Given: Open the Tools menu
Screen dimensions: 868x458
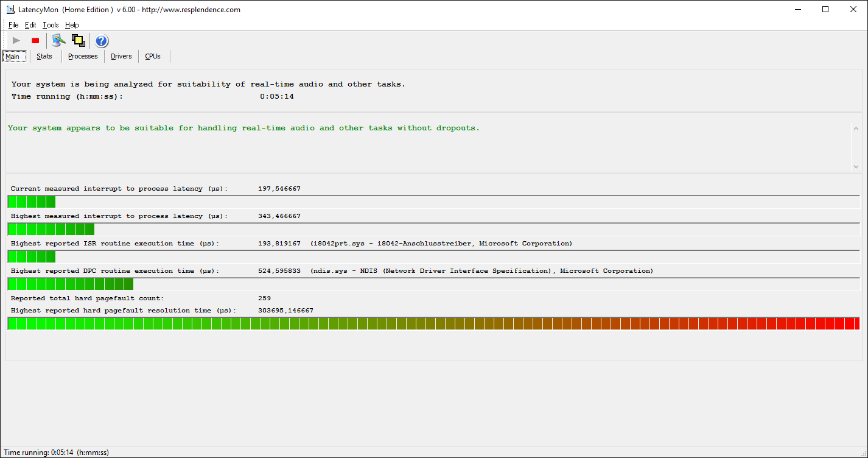Looking at the screenshot, I should click(51, 25).
